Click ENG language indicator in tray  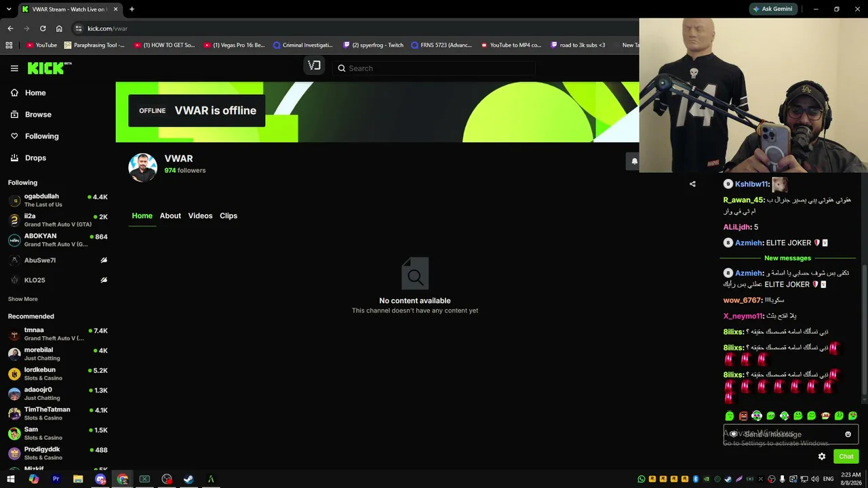[828, 479]
